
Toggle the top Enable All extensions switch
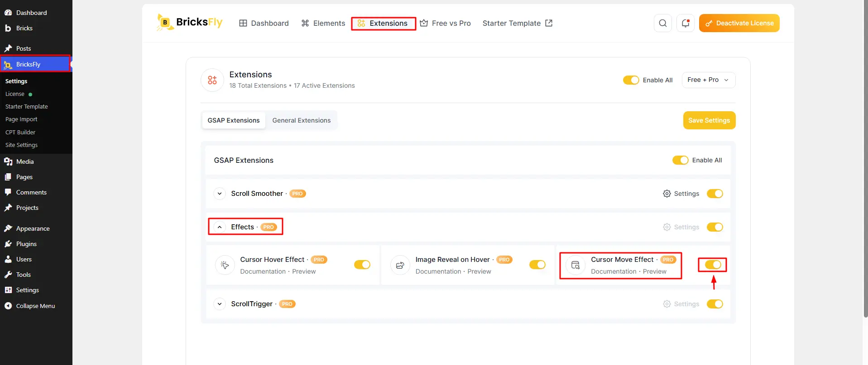[631, 80]
